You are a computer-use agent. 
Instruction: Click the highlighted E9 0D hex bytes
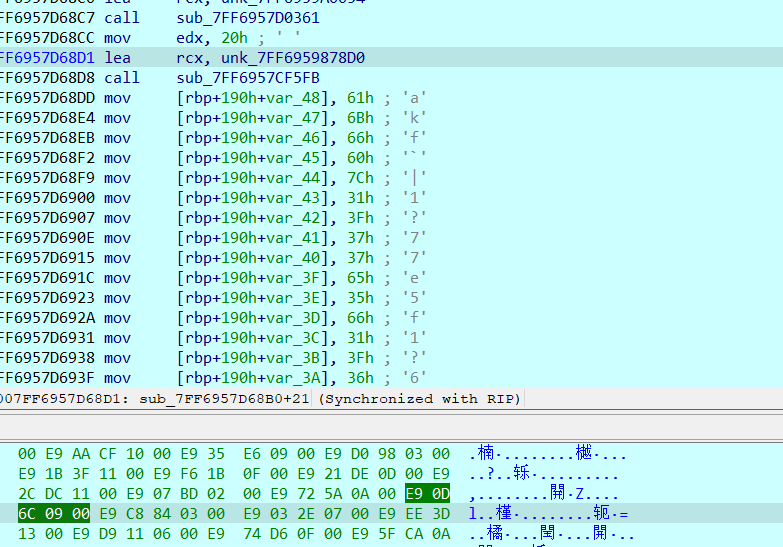[x=427, y=494]
